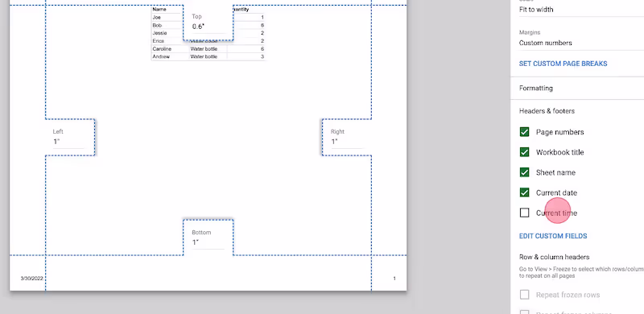Screen dimensions: 644x314
Task: Click the Caroline cell in preview table
Action: click(x=162, y=49)
